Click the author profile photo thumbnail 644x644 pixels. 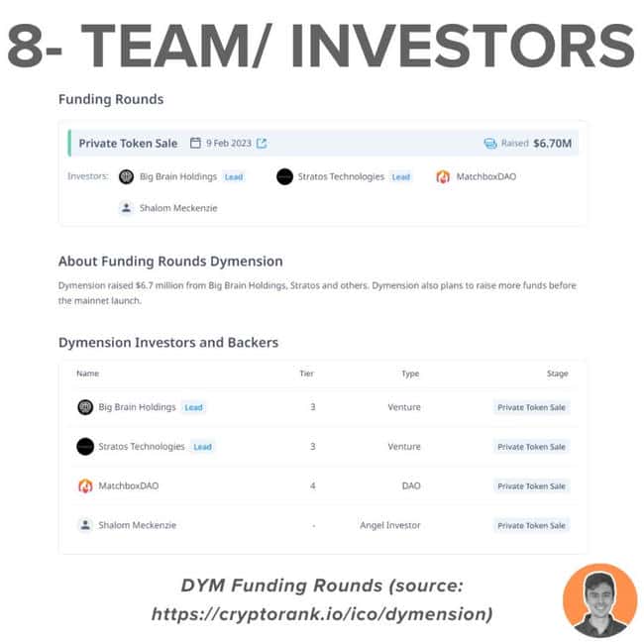599,600
